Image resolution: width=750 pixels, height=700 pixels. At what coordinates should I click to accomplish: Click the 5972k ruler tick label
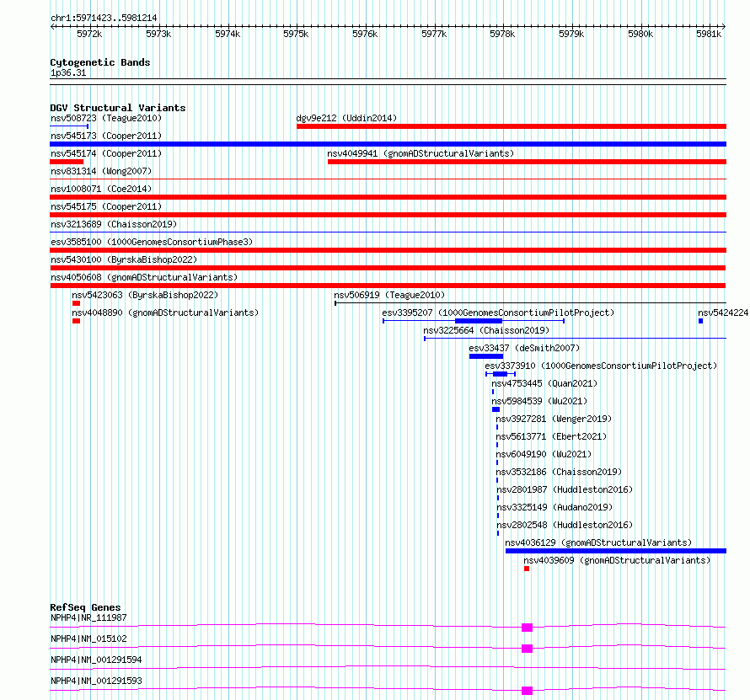89,34
